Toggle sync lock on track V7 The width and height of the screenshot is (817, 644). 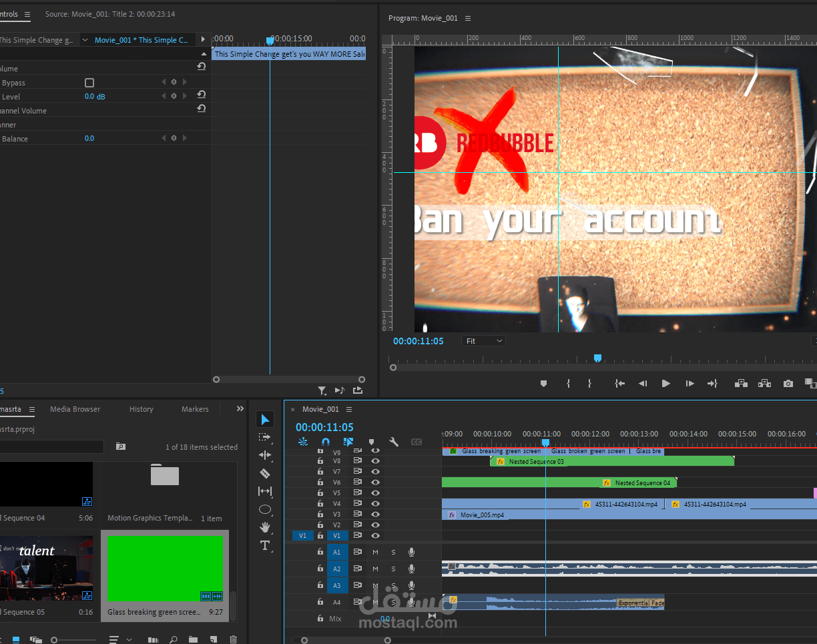pyautogui.click(x=357, y=472)
